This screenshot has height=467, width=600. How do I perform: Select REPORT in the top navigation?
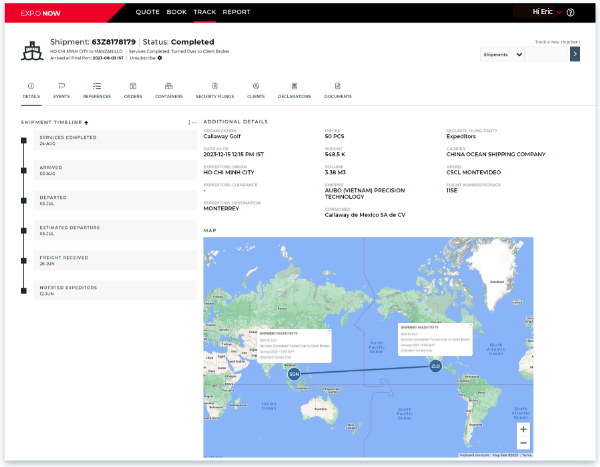(x=236, y=12)
